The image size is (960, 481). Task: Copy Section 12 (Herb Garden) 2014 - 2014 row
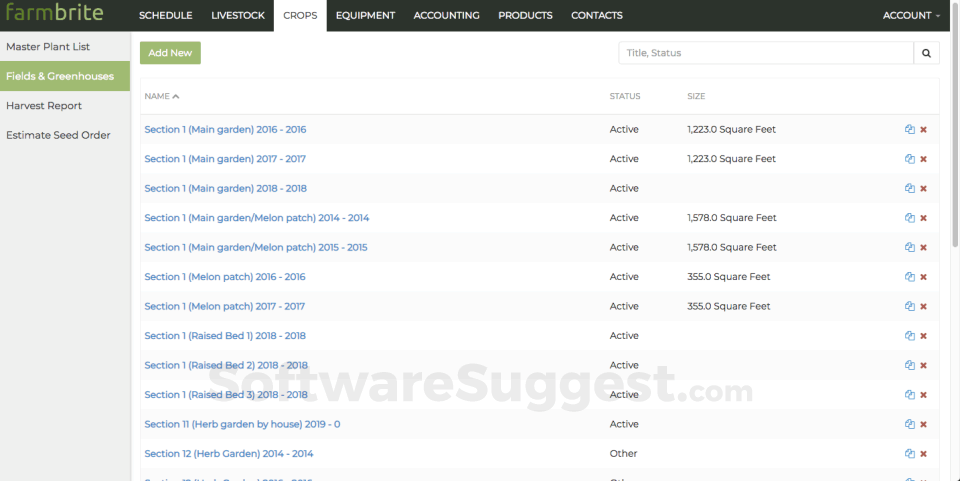[x=909, y=453]
